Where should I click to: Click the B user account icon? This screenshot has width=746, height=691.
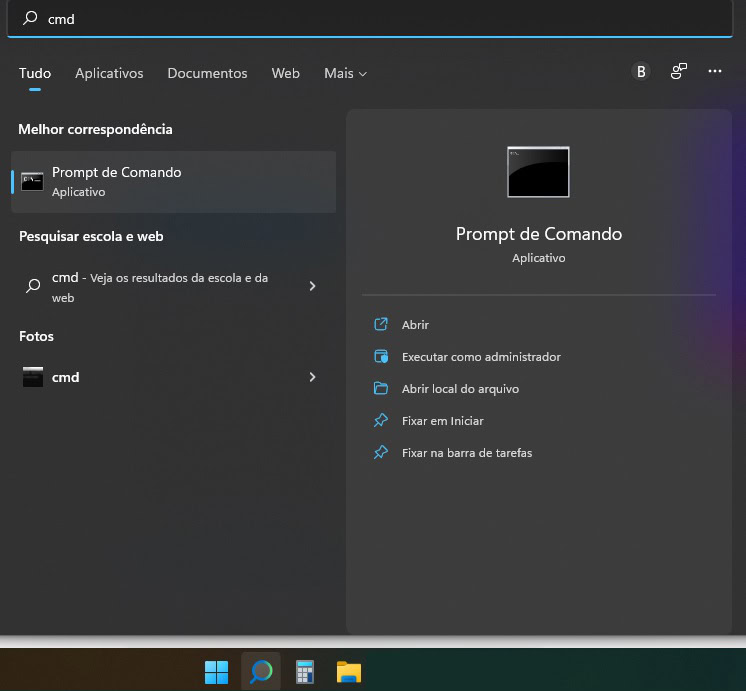pos(641,71)
